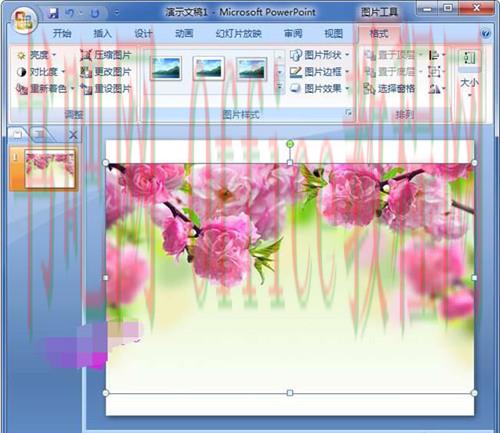Open the help question mark icon
Screen dimensions: 500x433
pos(485,33)
